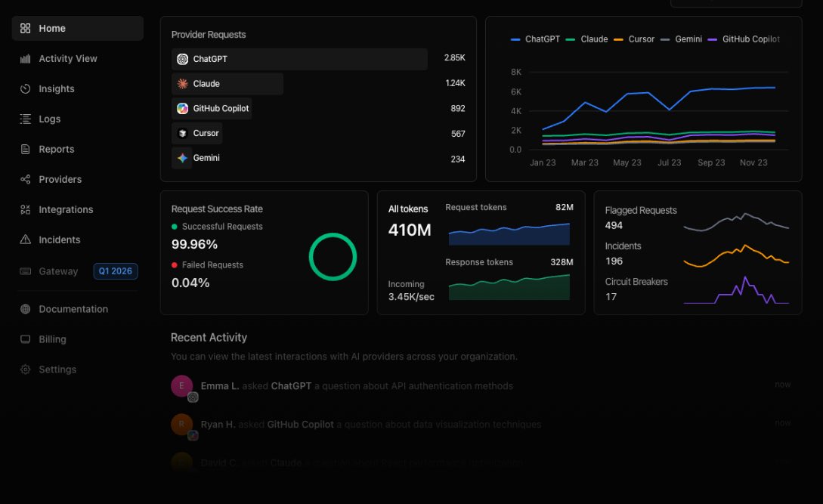Screen dimensions: 823x504
Task: Click the Circuit Breakers count 17
Action: click(x=611, y=297)
